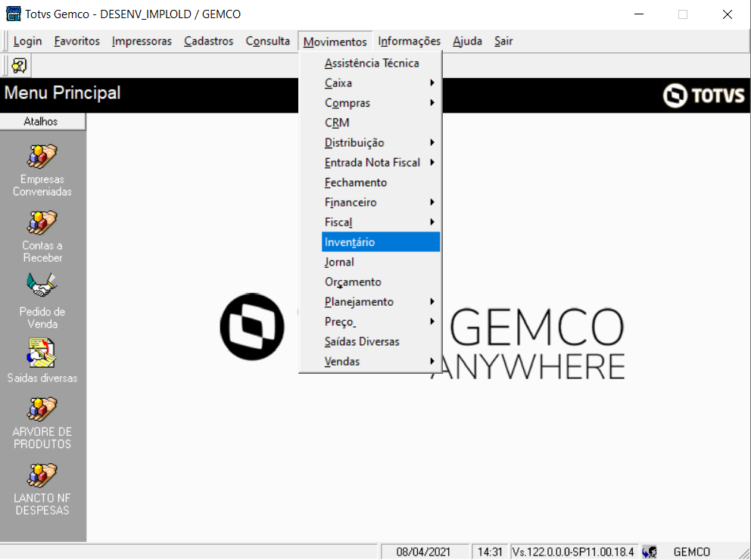Click the date 08/04/2021 in status bar
This screenshot has height=560, width=751.
pyautogui.click(x=423, y=552)
